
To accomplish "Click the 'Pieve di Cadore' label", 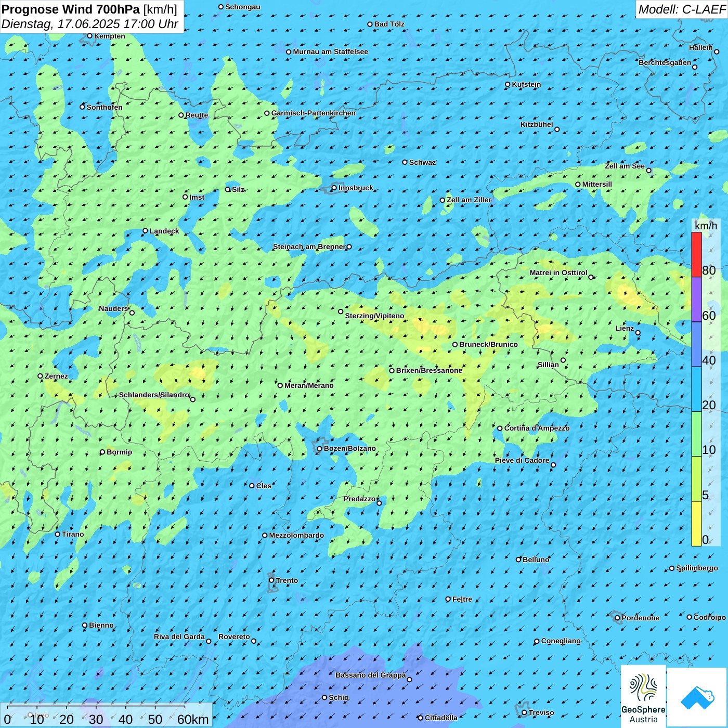I will [x=522, y=460].
